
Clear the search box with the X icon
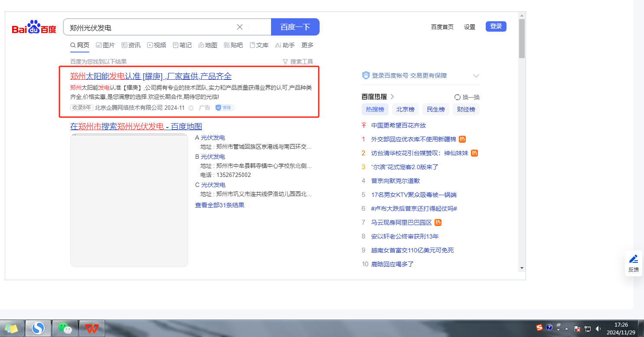pyautogui.click(x=239, y=27)
